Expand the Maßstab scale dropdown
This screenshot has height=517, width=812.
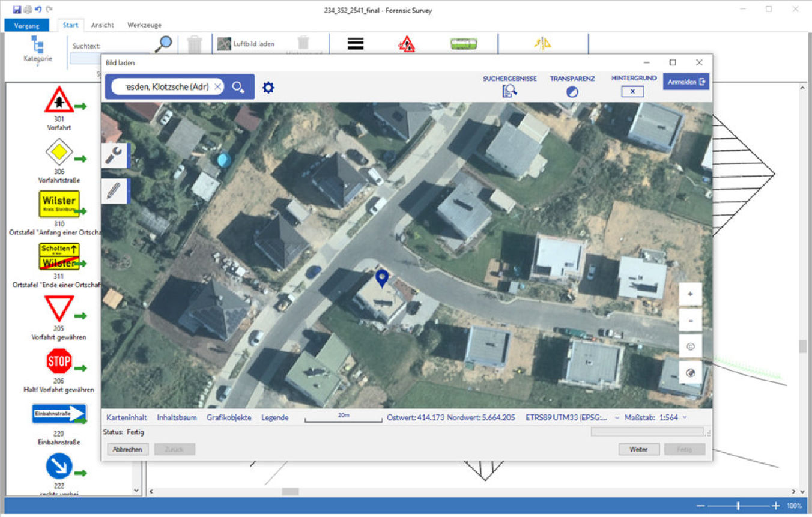pyautogui.click(x=685, y=417)
